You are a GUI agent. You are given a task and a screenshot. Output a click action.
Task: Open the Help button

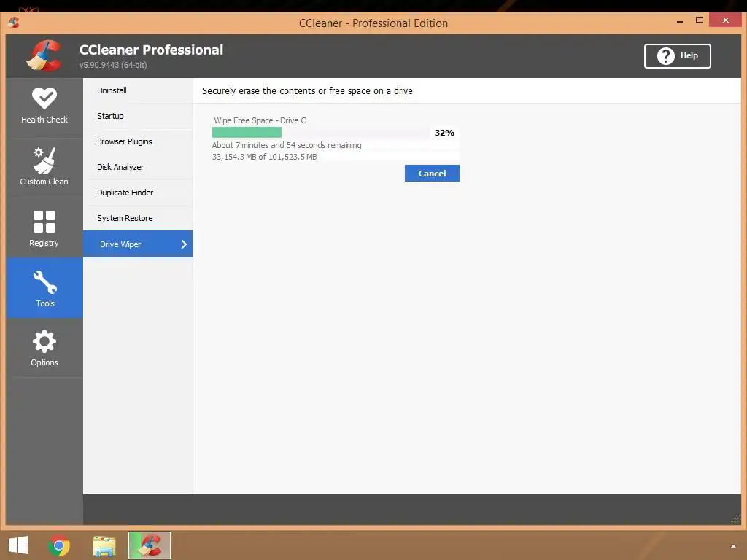pos(677,56)
